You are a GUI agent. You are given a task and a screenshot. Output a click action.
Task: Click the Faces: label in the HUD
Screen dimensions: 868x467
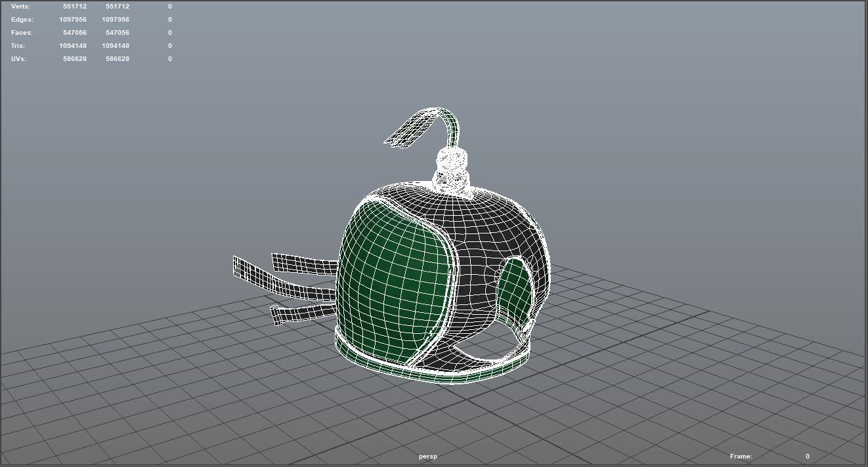pos(22,33)
